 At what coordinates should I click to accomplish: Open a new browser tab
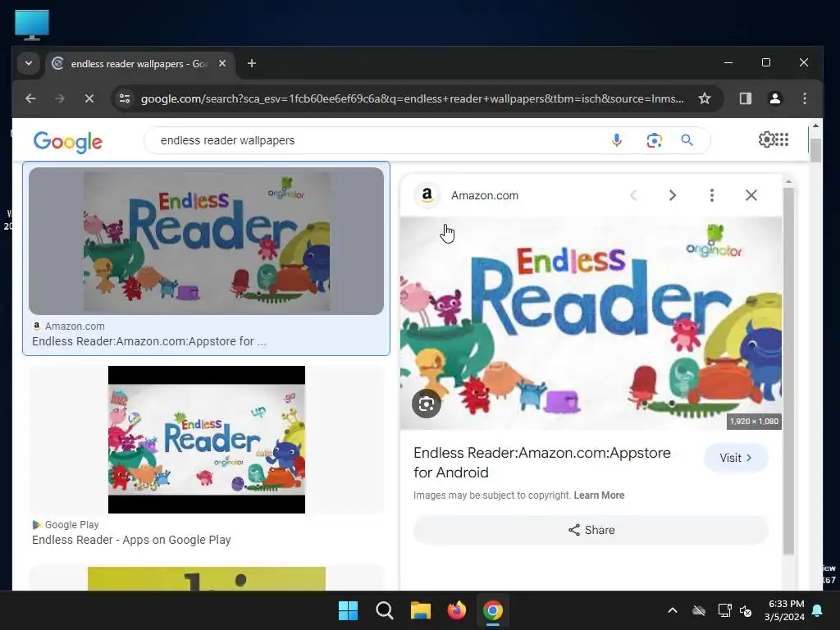click(x=251, y=63)
